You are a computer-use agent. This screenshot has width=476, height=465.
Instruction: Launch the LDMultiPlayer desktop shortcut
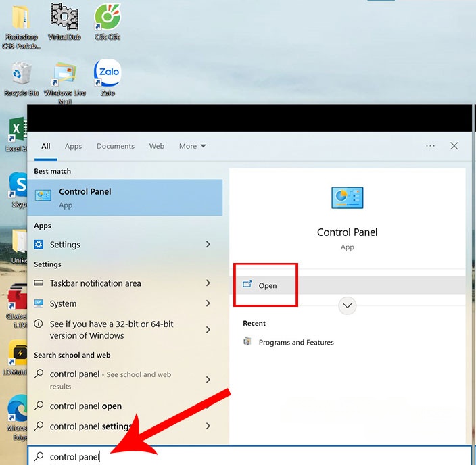(x=15, y=358)
